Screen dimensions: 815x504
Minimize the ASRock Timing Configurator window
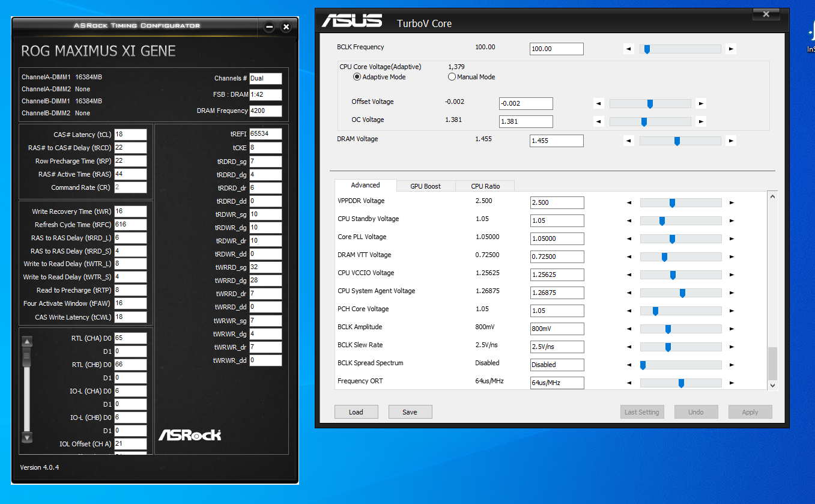(269, 27)
